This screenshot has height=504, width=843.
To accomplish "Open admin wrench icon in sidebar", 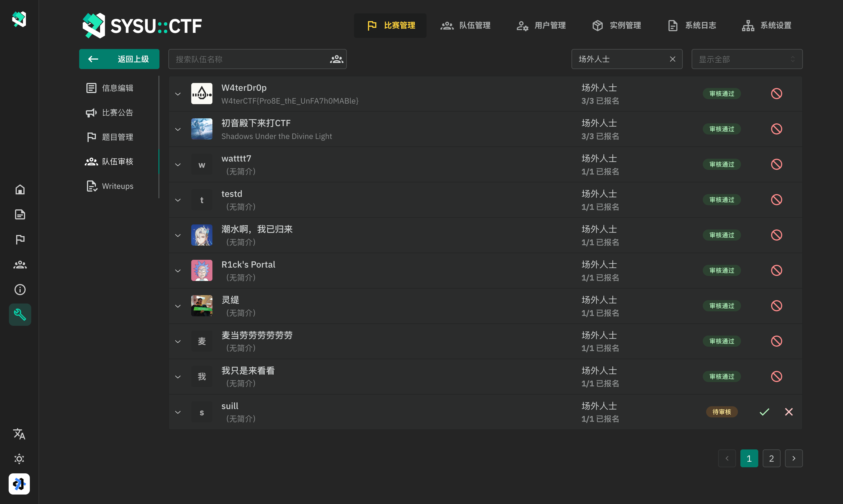I will coord(20,314).
